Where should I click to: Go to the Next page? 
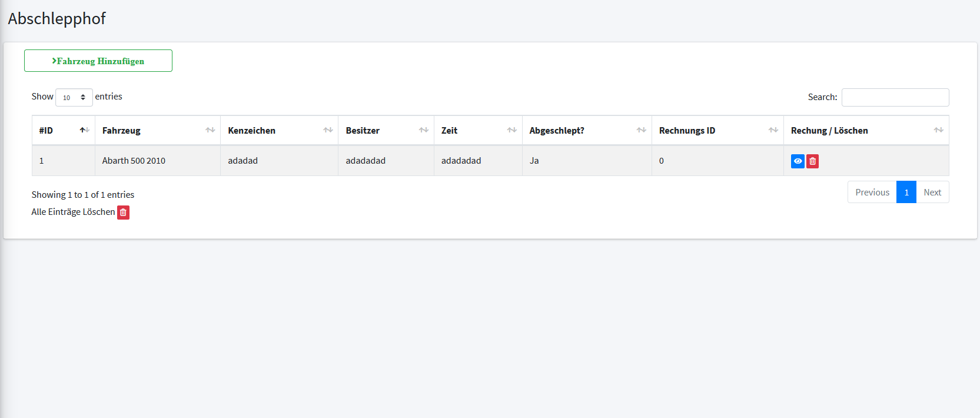[932, 193]
